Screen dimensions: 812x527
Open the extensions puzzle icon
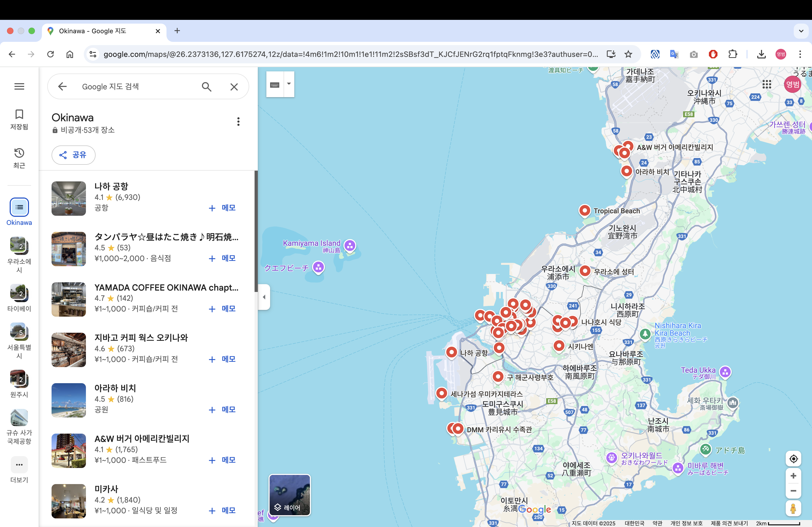[x=733, y=54]
